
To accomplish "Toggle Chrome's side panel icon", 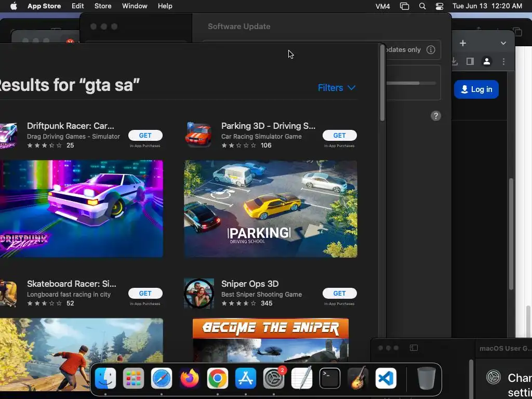I will pyautogui.click(x=470, y=61).
